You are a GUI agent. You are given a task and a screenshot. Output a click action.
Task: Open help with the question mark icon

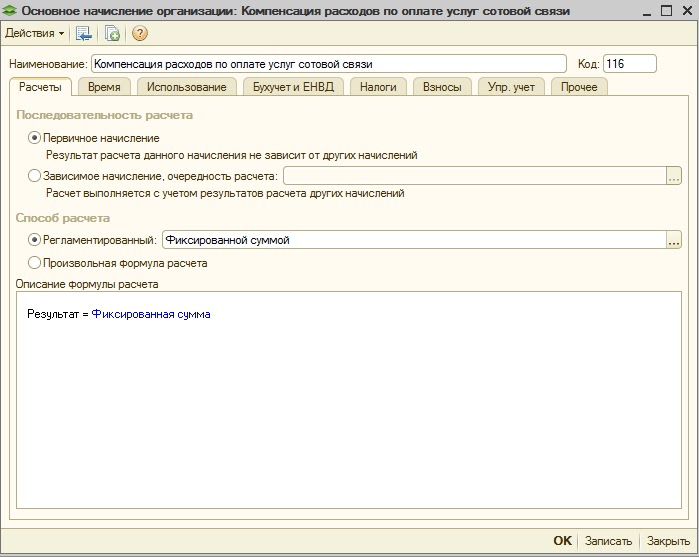tap(140, 33)
